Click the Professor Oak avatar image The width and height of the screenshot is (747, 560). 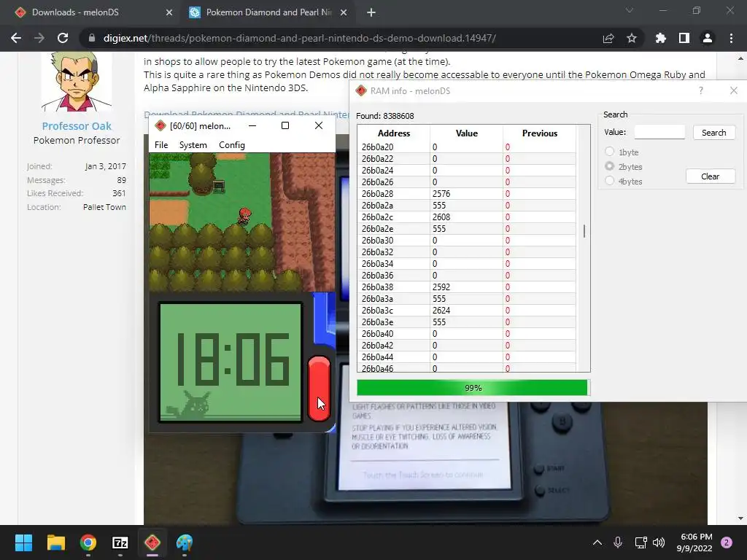[x=77, y=82]
